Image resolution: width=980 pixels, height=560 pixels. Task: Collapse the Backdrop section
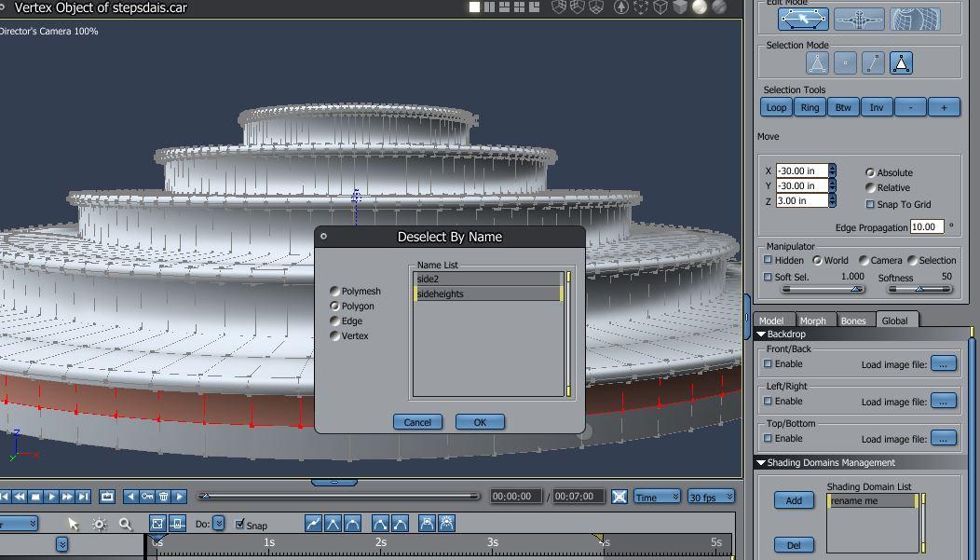pos(761,335)
